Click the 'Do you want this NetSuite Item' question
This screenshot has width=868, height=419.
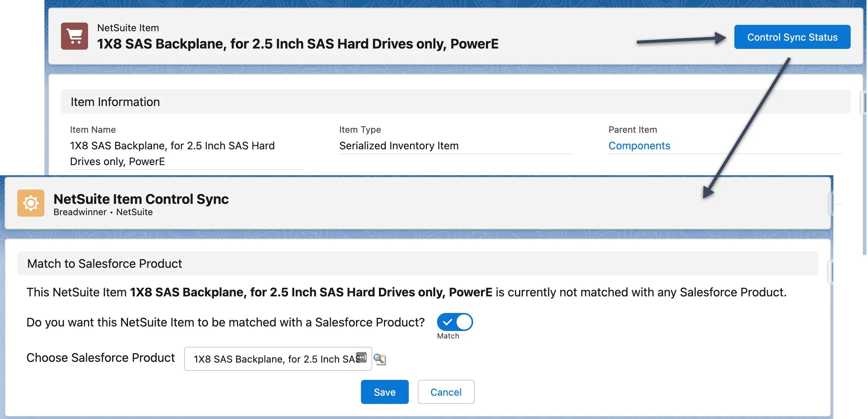225,322
